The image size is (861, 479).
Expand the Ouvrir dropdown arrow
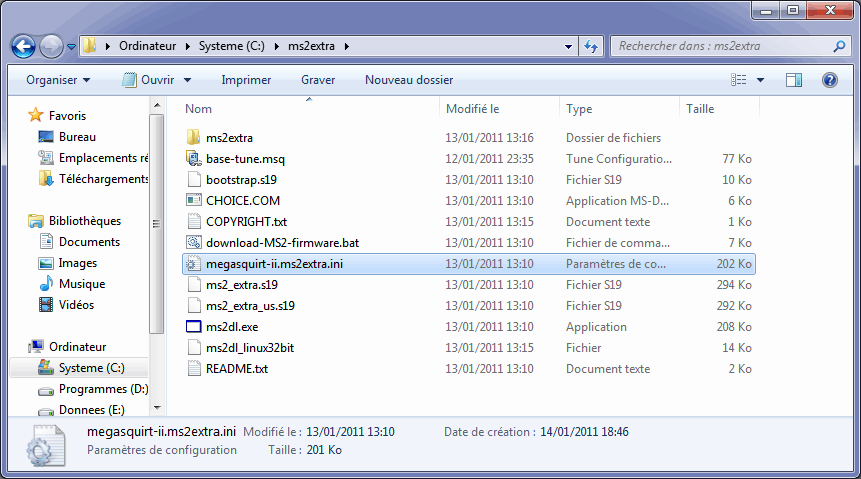click(187, 80)
